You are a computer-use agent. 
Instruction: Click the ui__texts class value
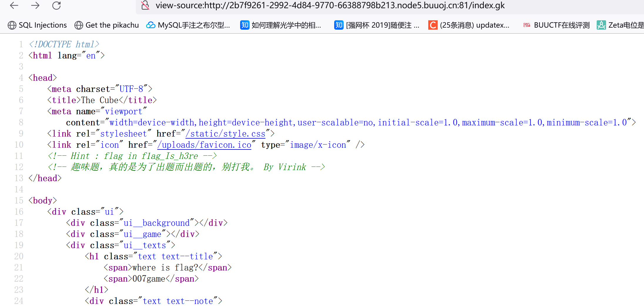tap(145, 245)
